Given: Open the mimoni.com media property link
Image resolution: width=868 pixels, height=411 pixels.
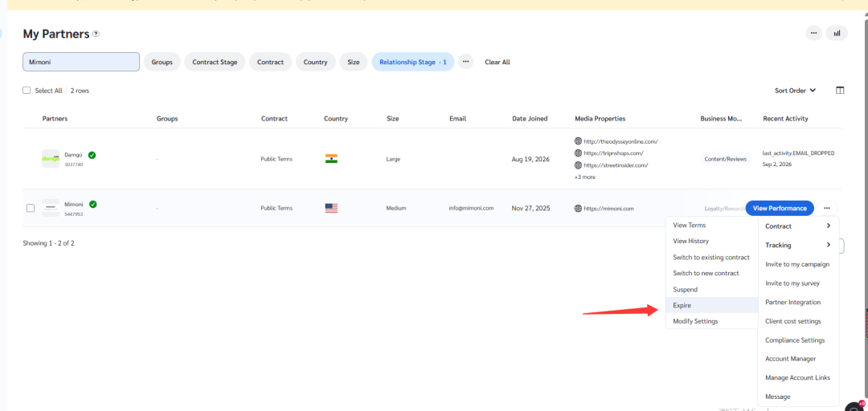Looking at the screenshot, I should [x=608, y=209].
